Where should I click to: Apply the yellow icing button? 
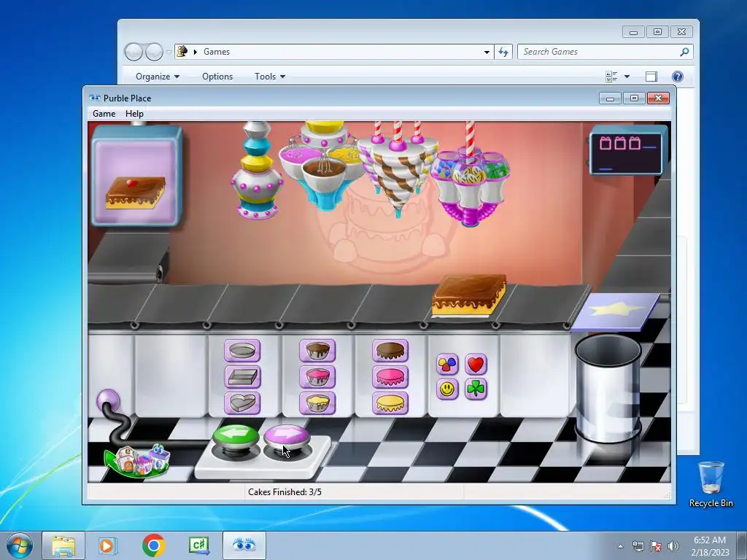coord(390,403)
